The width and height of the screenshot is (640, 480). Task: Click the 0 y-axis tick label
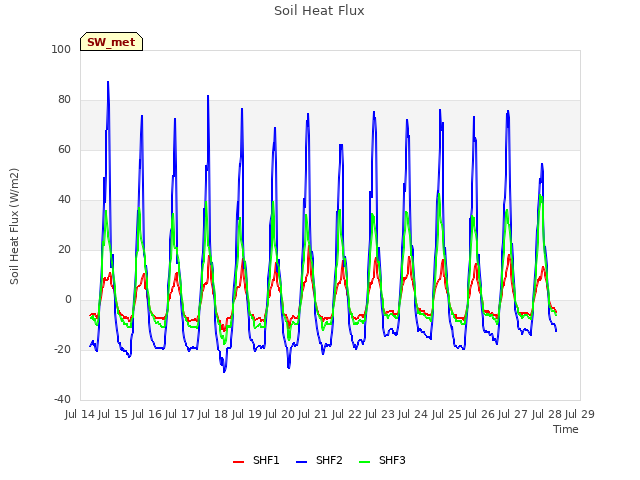68,300
